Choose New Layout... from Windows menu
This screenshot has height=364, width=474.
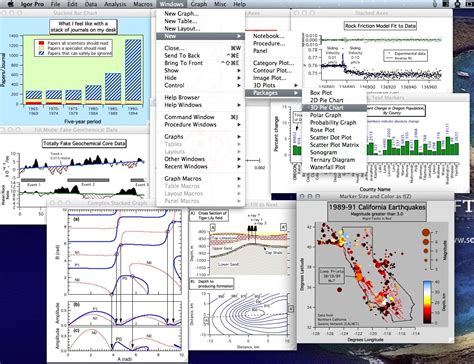tap(200, 29)
